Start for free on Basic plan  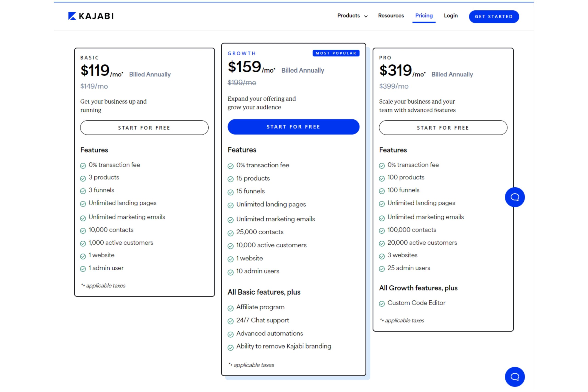[x=144, y=127]
